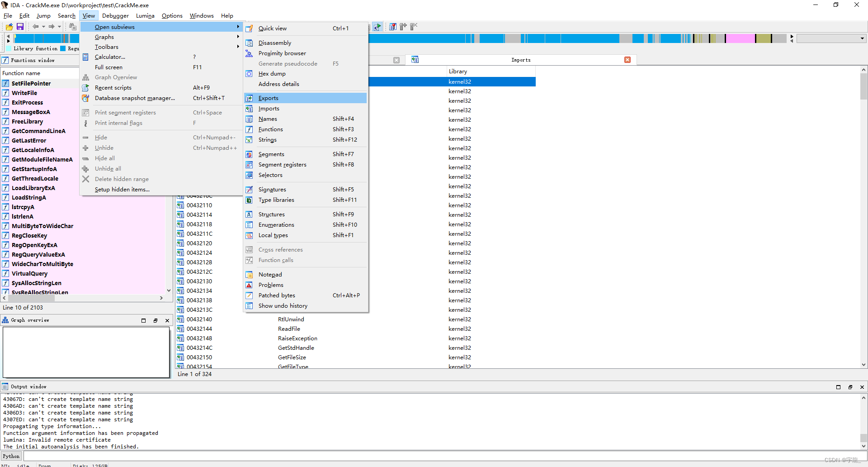Image resolution: width=868 pixels, height=467 pixels.
Task: Click the Function name column header
Action: [40, 73]
